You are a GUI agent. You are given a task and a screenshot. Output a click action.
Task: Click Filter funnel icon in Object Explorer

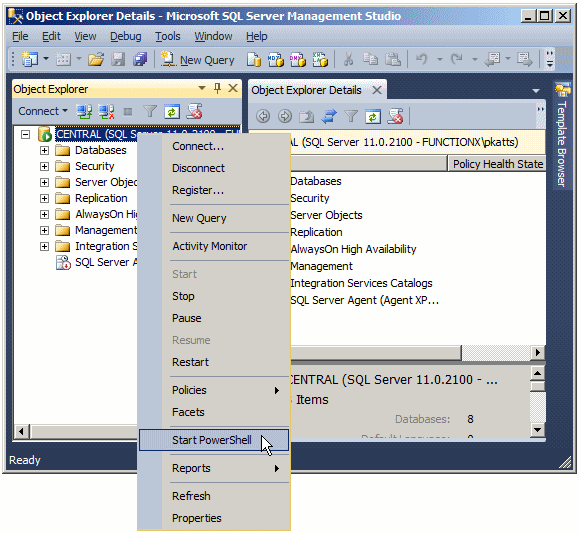tap(150, 111)
